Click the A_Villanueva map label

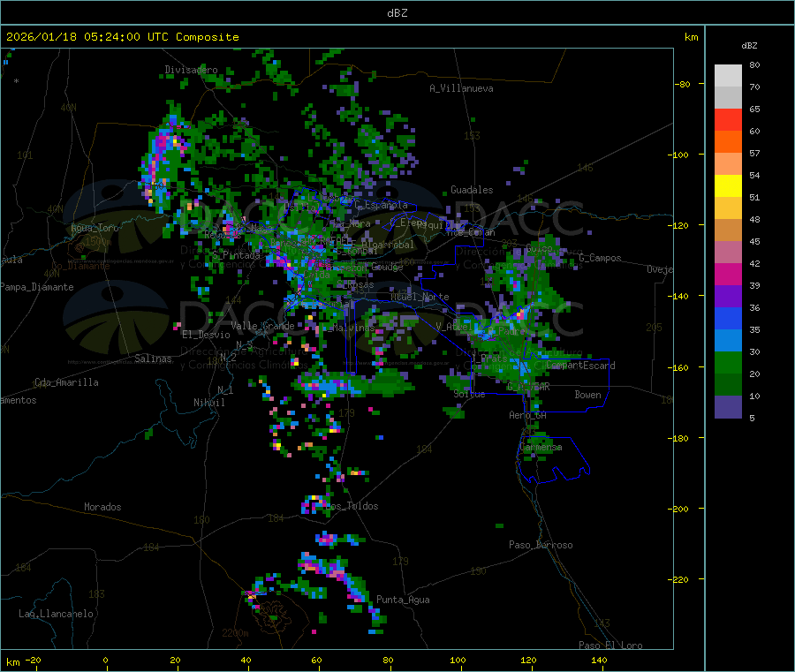click(x=461, y=88)
